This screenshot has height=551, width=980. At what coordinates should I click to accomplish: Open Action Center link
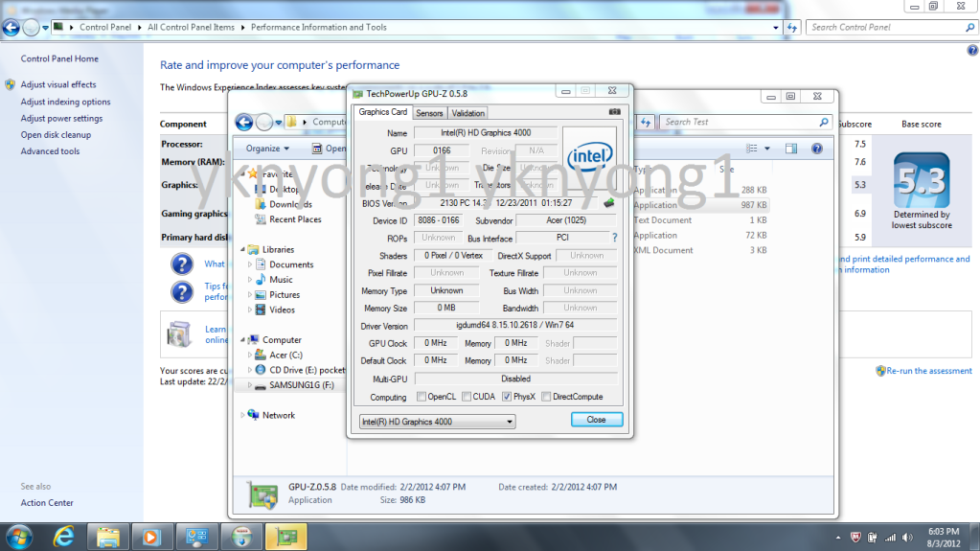pos(47,503)
